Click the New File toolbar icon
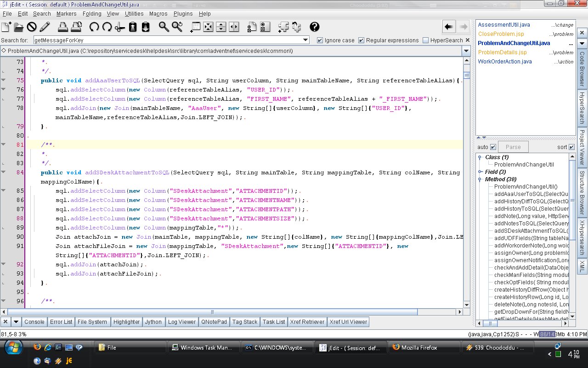The image size is (588, 368). [x=6, y=27]
